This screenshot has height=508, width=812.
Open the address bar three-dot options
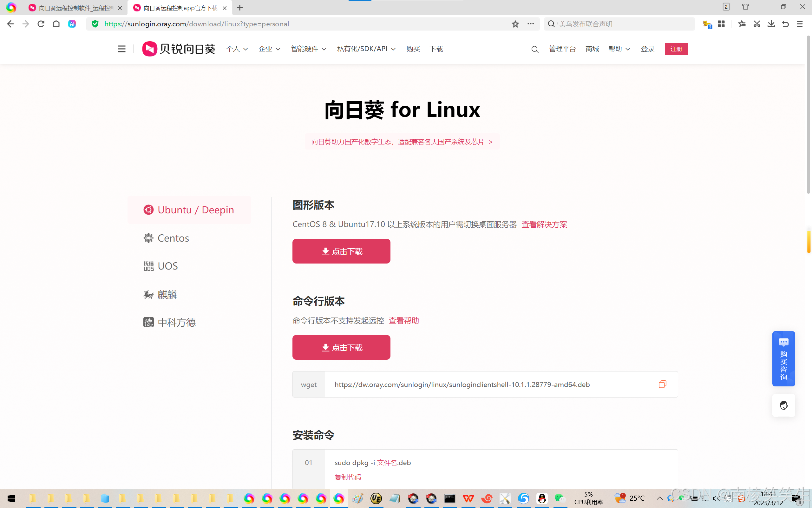(x=530, y=24)
